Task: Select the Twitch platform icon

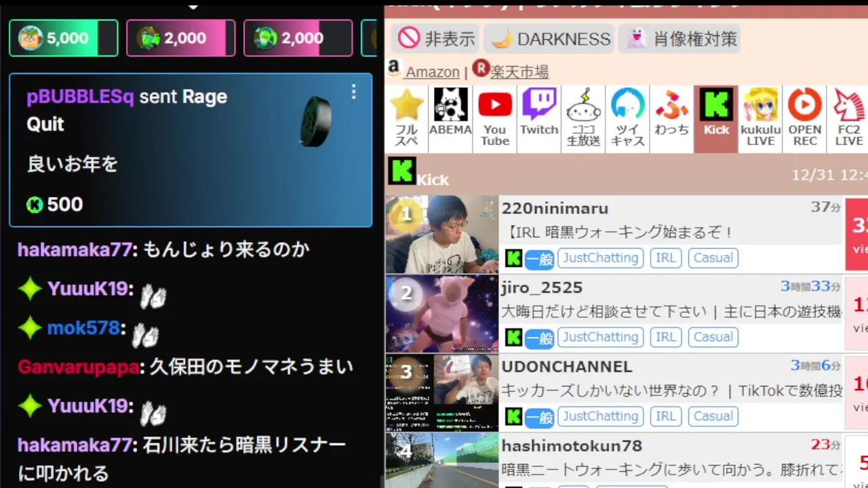Action: click(539, 119)
